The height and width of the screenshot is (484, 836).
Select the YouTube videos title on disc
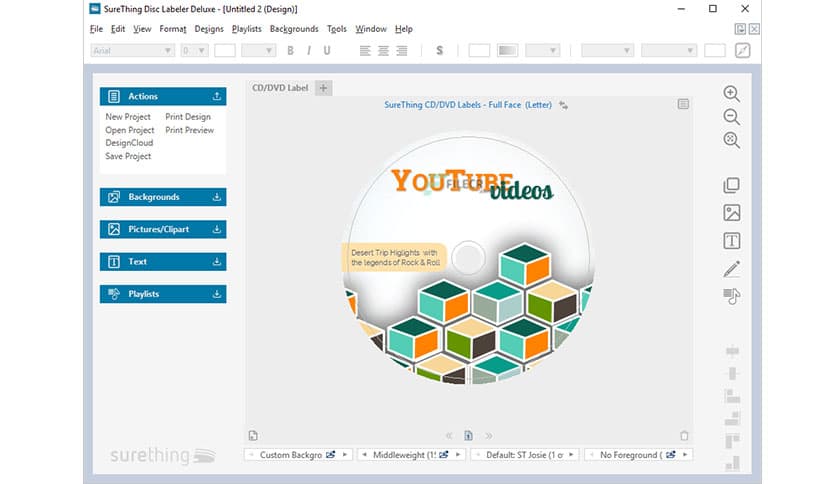tap(472, 184)
